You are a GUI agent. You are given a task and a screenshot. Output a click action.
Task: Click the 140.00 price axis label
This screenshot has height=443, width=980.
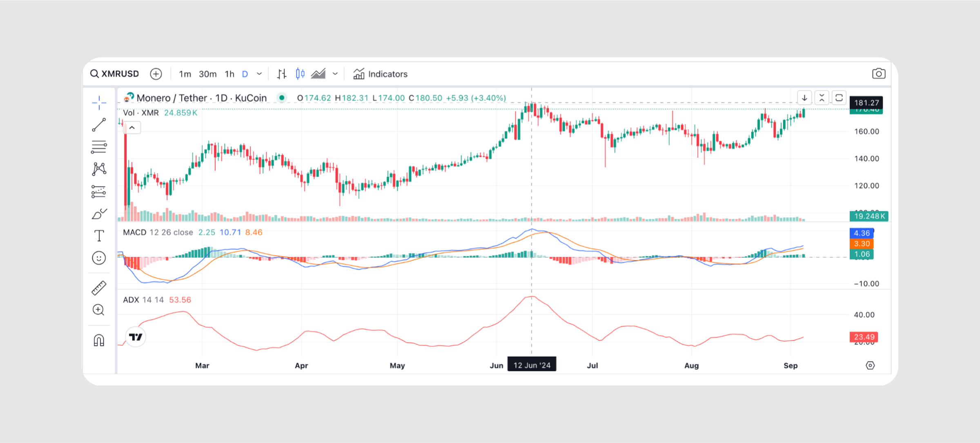click(866, 159)
